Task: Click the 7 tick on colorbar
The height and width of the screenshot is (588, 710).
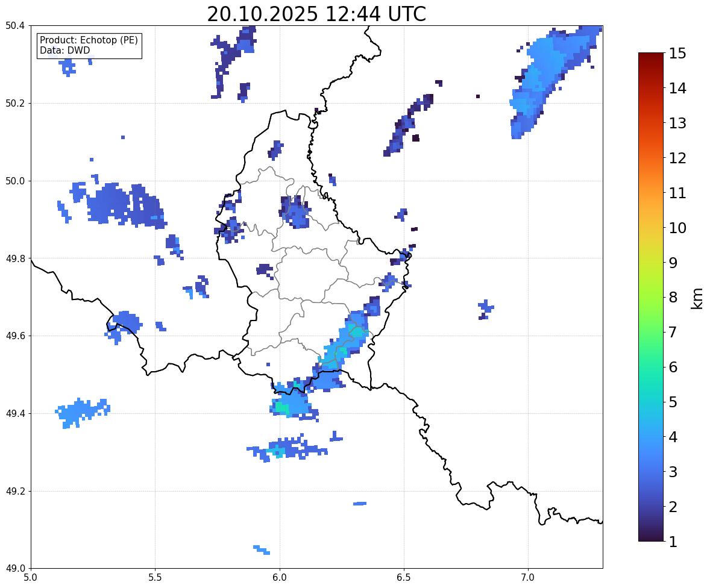Action: pos(673,332)
